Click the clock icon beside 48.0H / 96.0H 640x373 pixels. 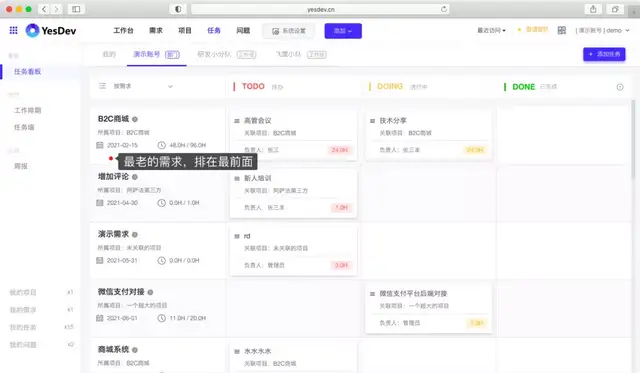162,145
